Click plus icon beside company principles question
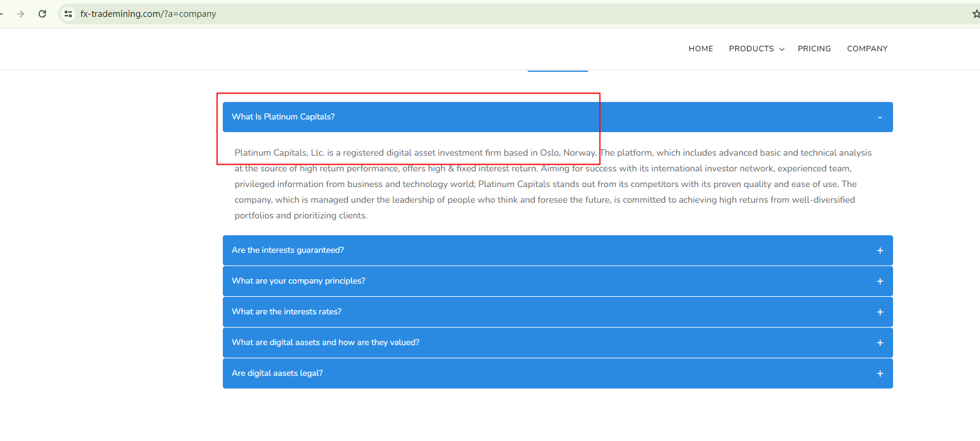980x441 pixels. click(x=880, y=281)
